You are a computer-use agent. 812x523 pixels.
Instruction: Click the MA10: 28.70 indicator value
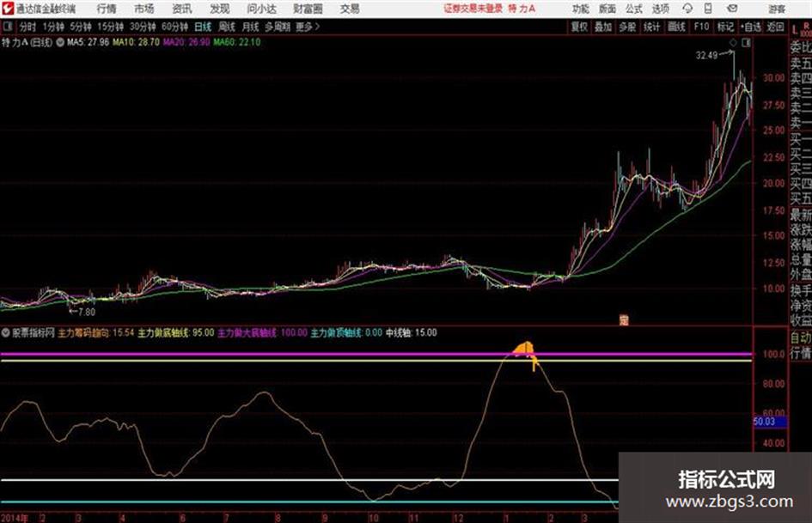pyautogui.click(x=136, y=42)
